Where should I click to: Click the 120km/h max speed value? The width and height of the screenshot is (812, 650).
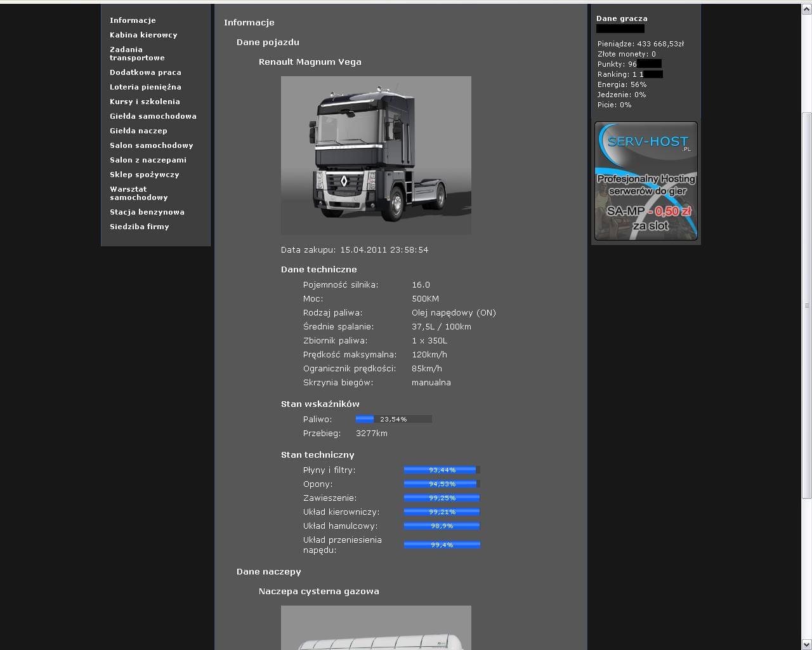point(429,354)
